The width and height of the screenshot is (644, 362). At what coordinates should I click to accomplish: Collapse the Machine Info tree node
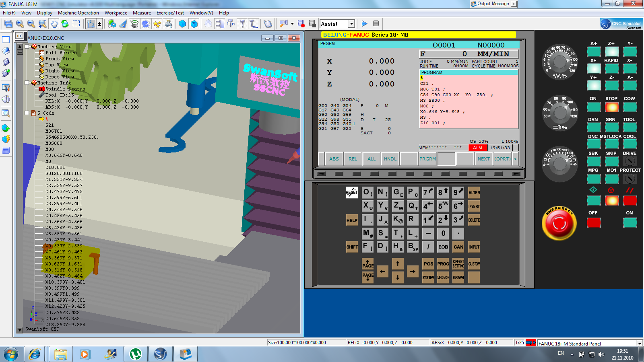(x=27, y=83)
